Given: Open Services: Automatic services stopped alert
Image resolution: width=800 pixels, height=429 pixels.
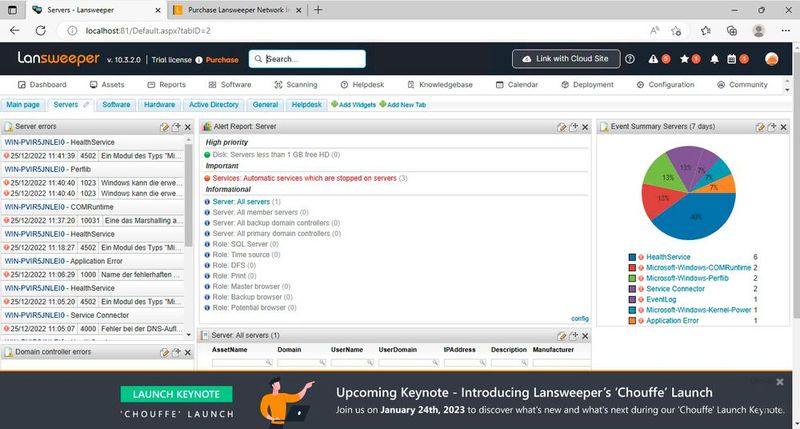Looking at the screenshot, I should (x=305, y=178).
